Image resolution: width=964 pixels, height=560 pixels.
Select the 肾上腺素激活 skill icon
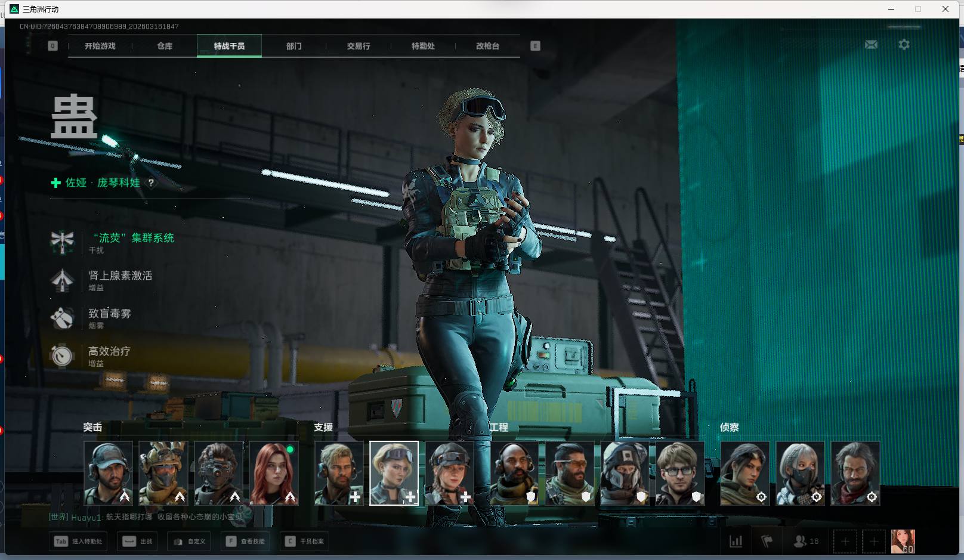click(x=62, y=280)
